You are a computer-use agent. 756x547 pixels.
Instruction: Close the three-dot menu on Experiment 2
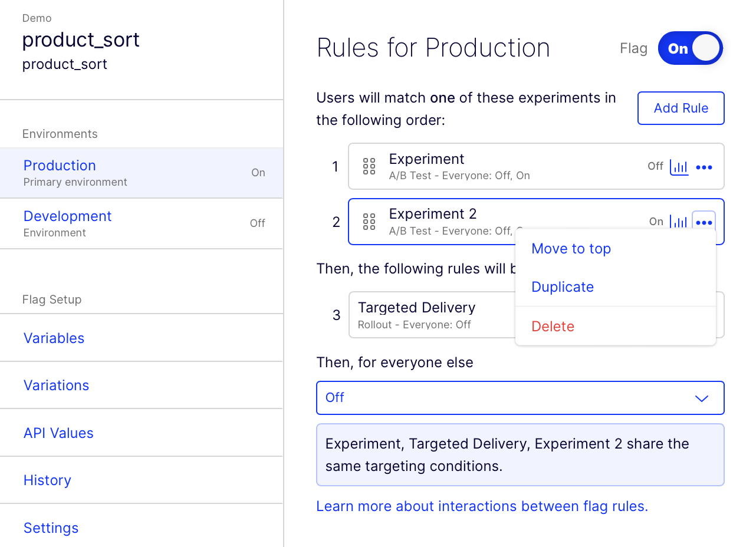(x=704, y=222)
